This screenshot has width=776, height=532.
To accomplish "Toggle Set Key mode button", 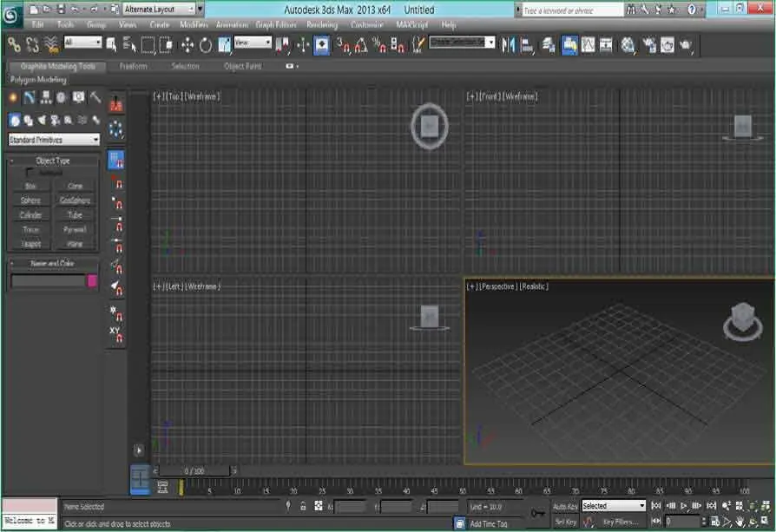I will (x=565, y=522).
